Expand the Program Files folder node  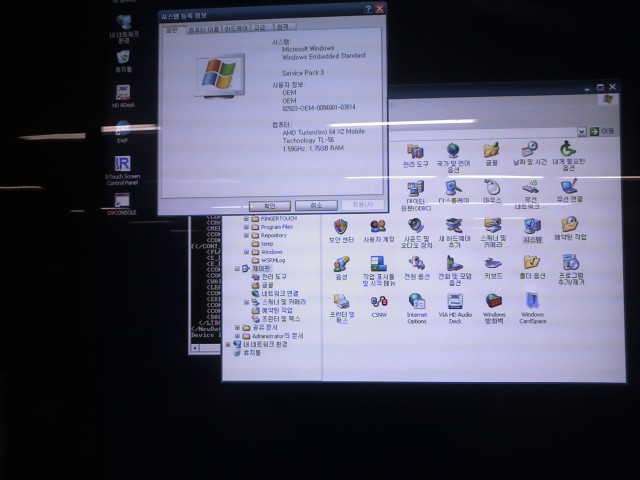point(246,227)
